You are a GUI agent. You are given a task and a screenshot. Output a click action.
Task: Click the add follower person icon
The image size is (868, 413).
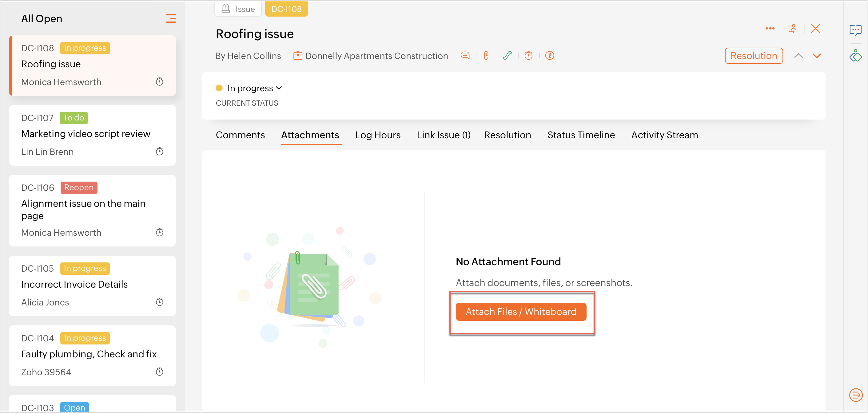tap(792, 29)
